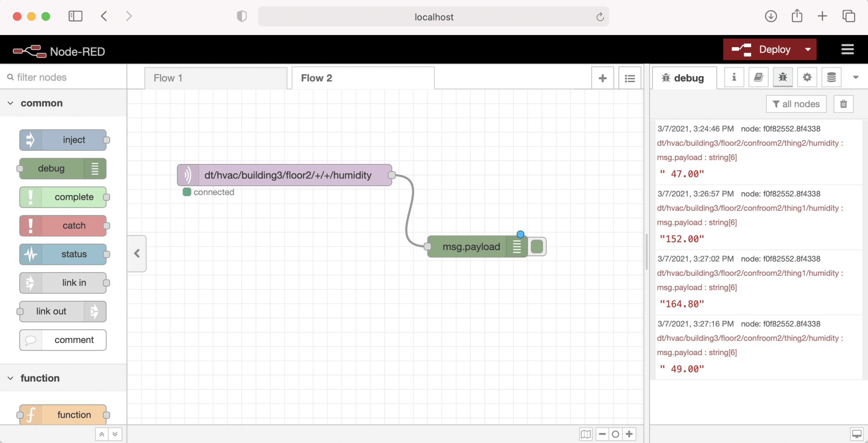Open the 'all nodes' debug filter
The image size is (868, 443).
[796, 104]
